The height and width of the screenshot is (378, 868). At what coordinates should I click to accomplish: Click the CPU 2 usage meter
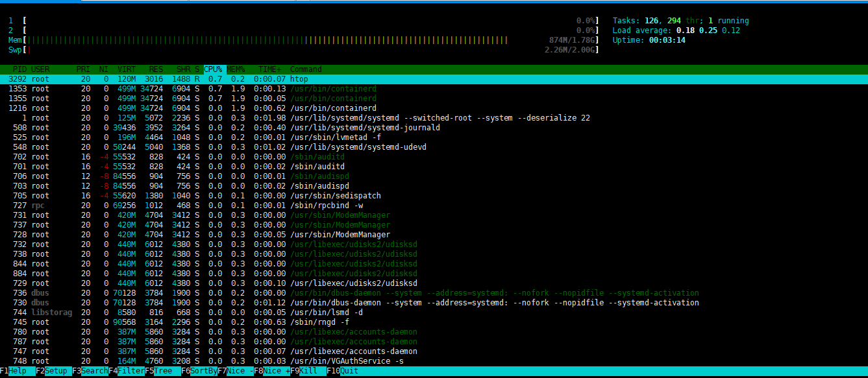[x=303, y=30]
